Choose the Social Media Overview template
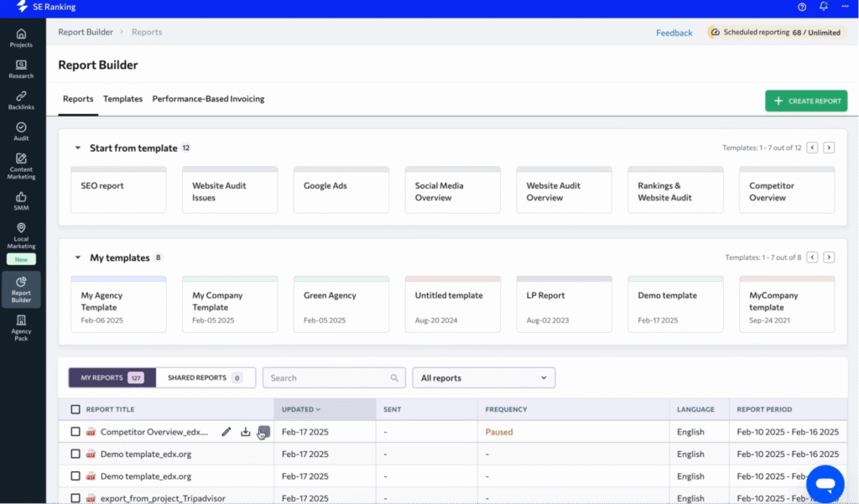The width and height of the screenshot is (859, 504). click(x=452, y=190)
